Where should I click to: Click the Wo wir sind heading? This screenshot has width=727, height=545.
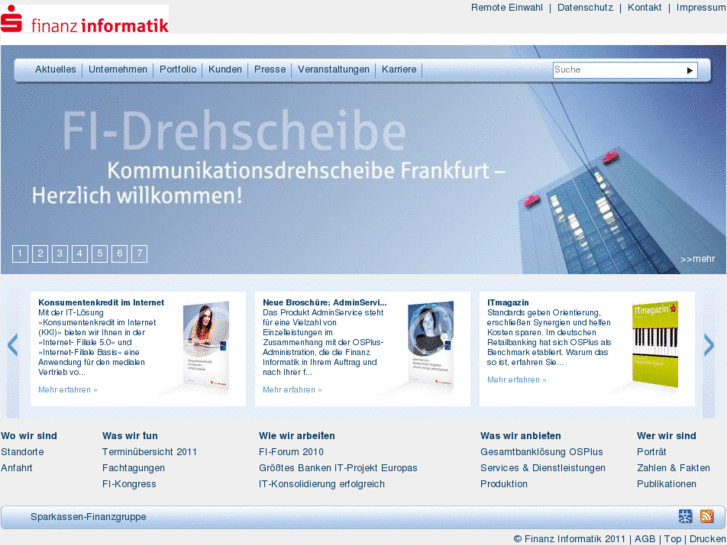coord(29,436)
